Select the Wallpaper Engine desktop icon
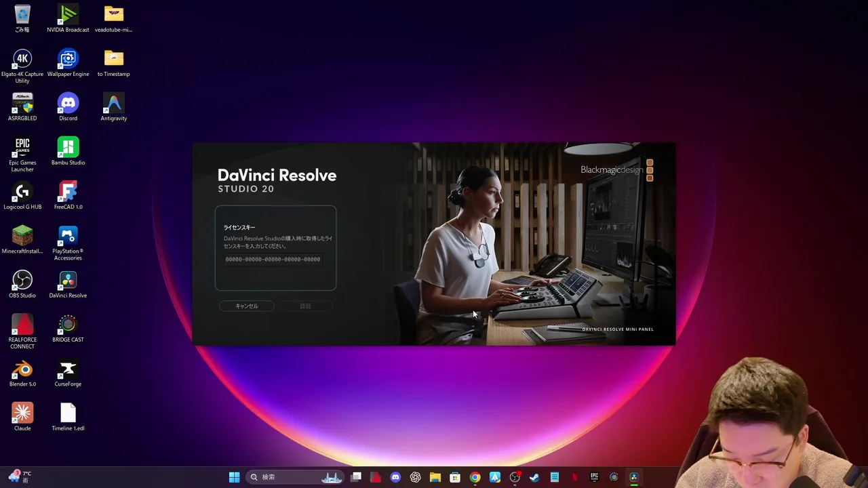Screen dimensions: 868x488 click(x=68, y=63)
